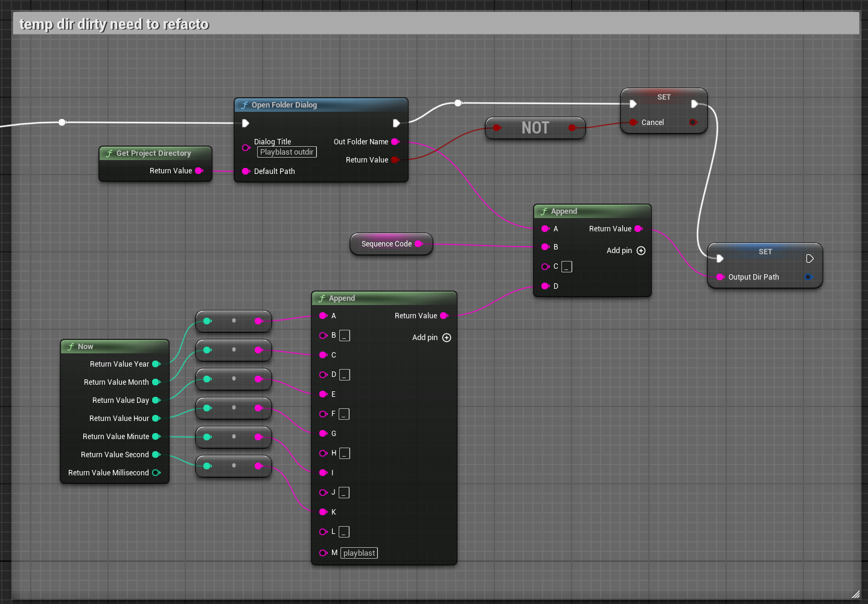The image size is (868, 604).
Task: Select the lower Append node title
Action: point(342,298)
